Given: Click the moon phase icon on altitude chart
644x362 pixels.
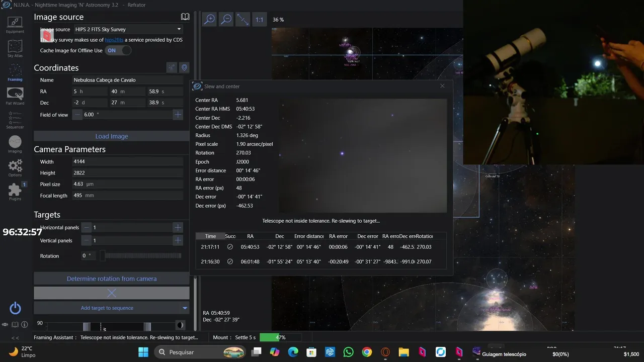Looking at the screenshot, I should tap(180, 325).
